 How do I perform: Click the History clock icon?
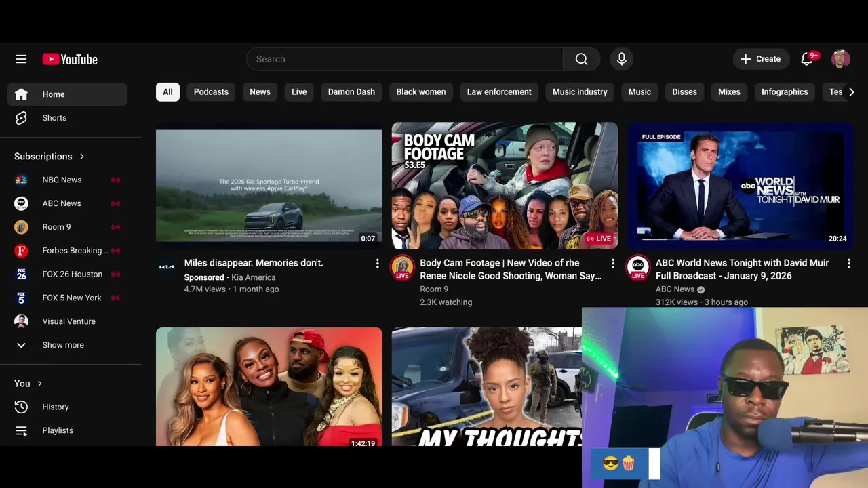click(x=21, y=407)
